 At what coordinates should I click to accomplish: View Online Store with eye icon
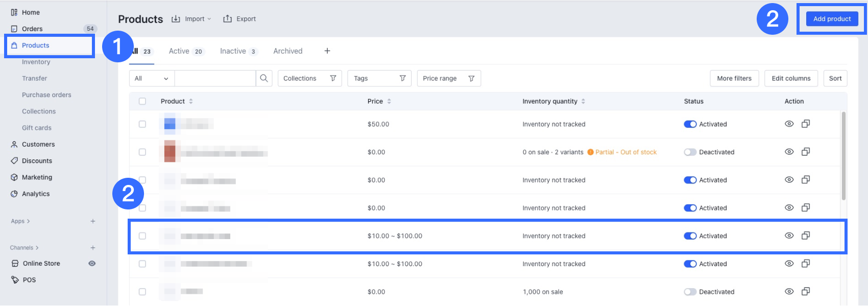click(x=92, y=264)
